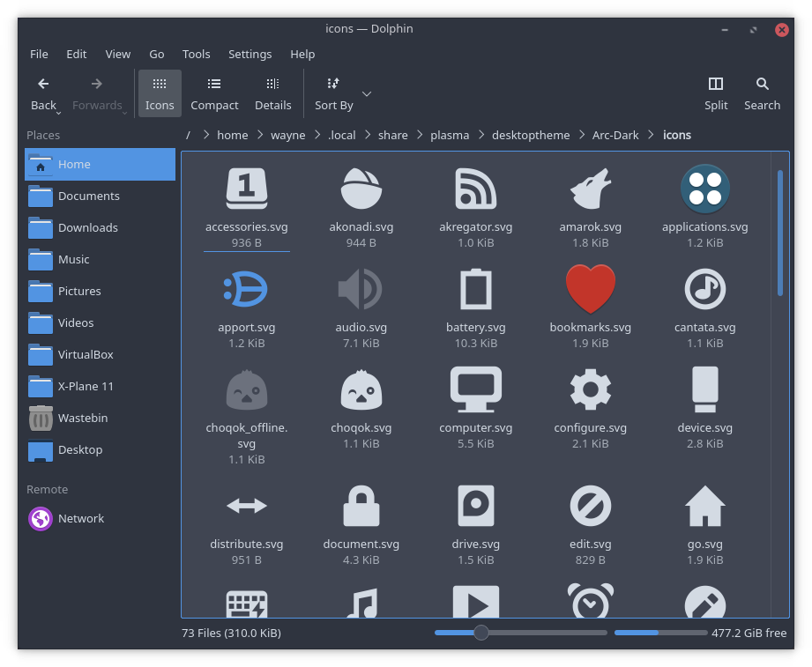The width and height of the screenshot is (812, 667).
Task: Open the Tools menu
Action: [x=196, y=55]
